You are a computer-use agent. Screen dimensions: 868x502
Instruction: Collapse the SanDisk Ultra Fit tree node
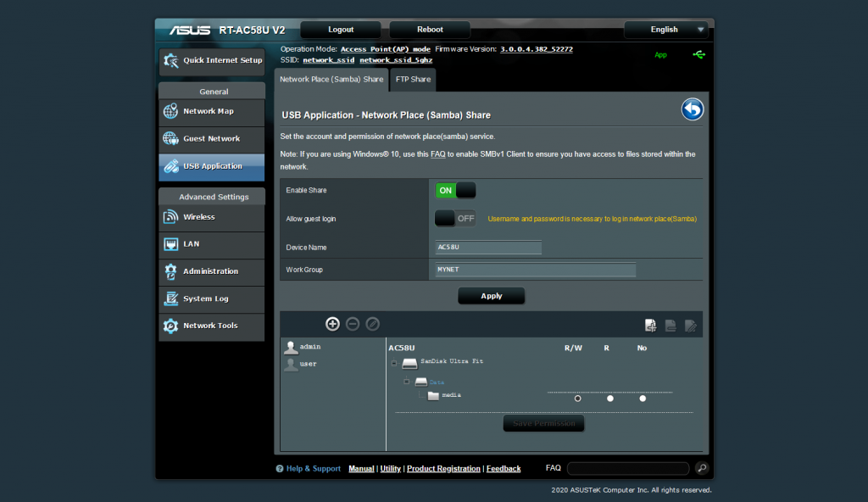394,364
